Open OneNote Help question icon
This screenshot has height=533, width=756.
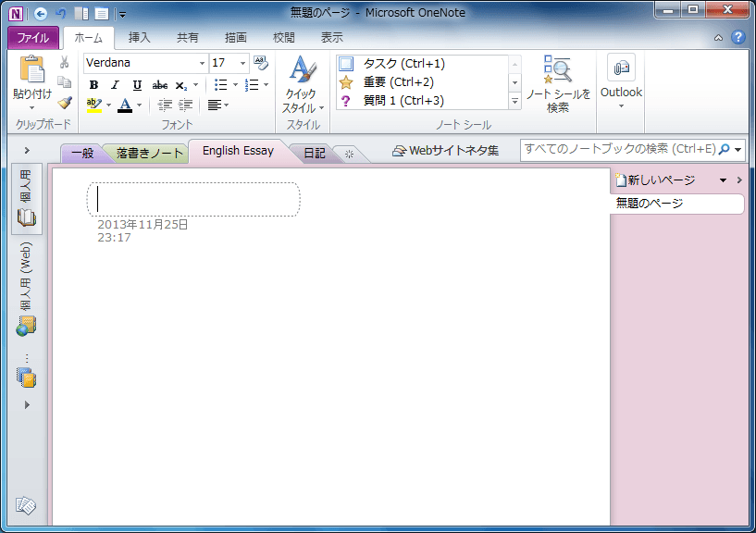point(738,37)
